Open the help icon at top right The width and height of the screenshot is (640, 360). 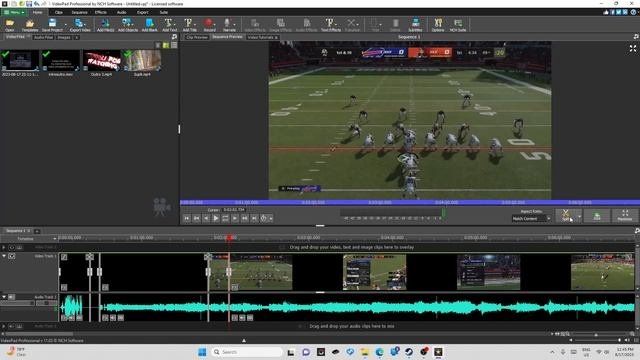click(x=633, y=12)
